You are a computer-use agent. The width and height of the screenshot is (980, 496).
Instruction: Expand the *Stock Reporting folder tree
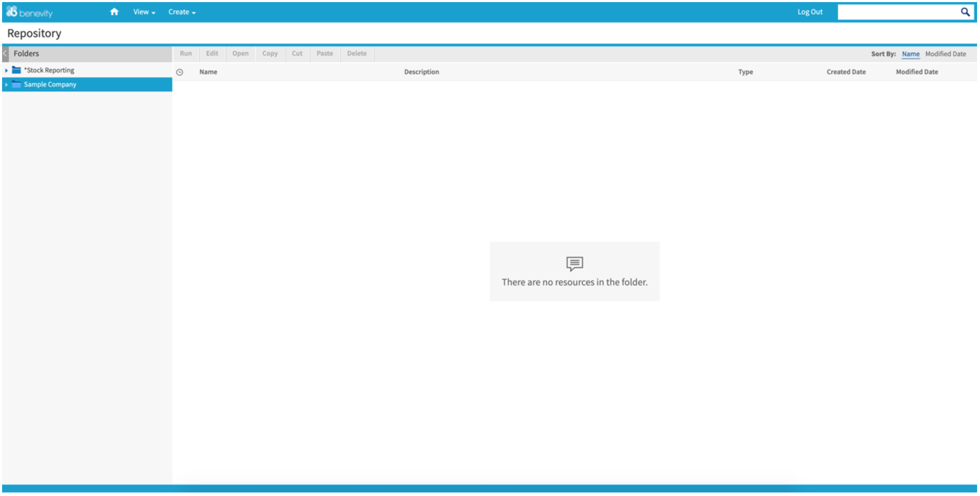coord(6,70)
